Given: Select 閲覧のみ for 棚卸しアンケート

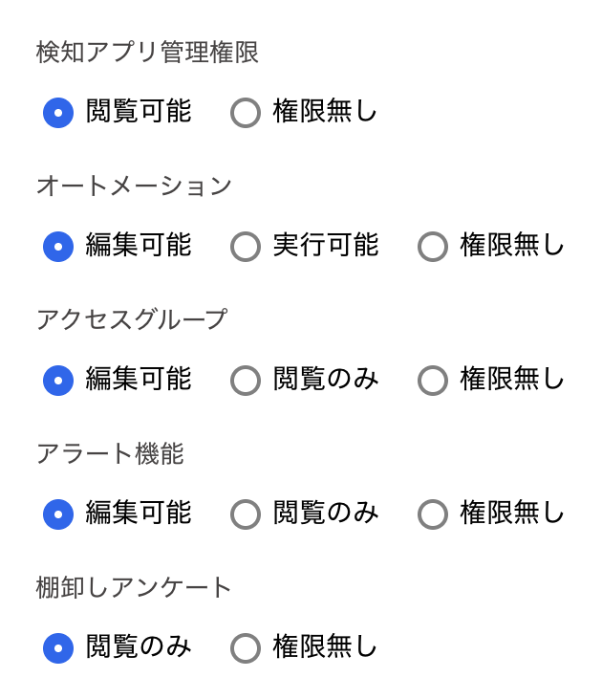Looking at the screenshot, I should click(x=58, y=649).
